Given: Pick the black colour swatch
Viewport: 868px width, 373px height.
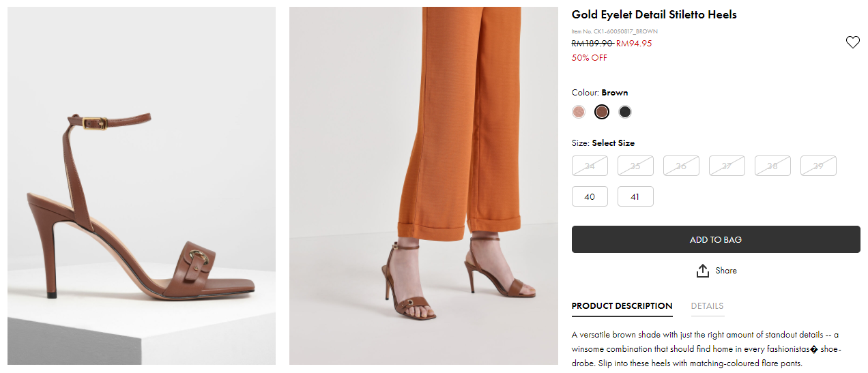Looking at the screenshot, I should (x=624, y=112).
